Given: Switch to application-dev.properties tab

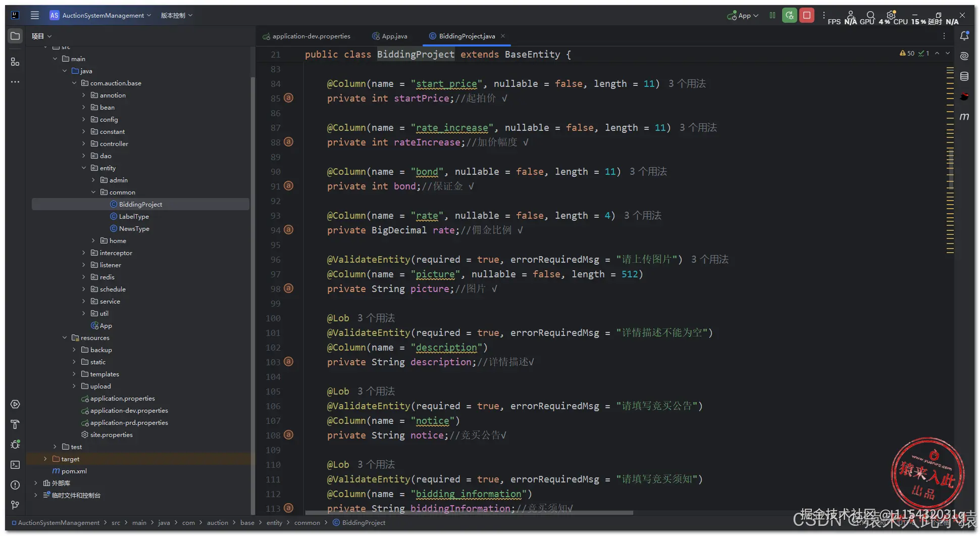Looking at the screenshot, I should (306, 36).
